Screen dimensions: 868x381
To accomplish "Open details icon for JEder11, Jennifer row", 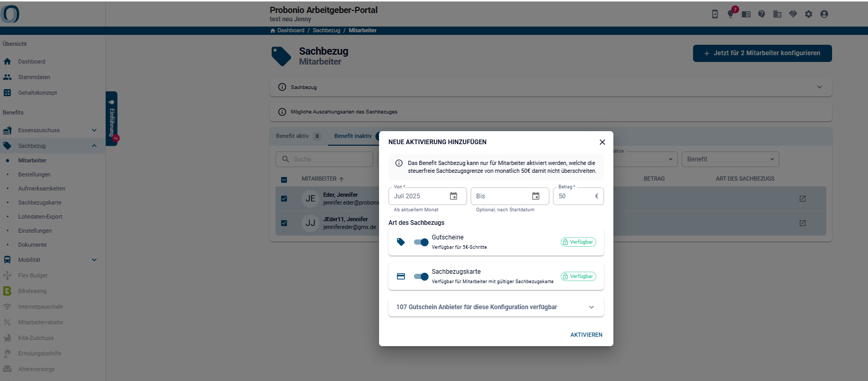I will 802,223.
